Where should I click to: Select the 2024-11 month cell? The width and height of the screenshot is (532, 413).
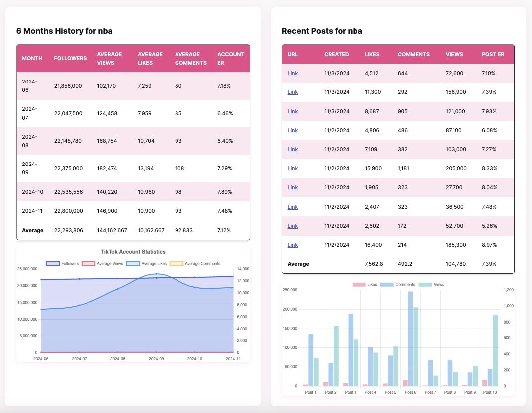coord(32,211)
